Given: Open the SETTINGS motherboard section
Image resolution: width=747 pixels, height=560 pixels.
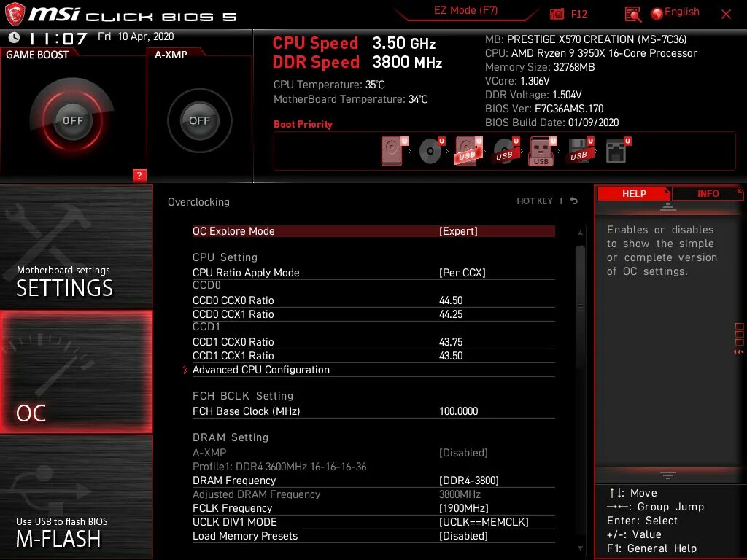Looking at the screenshot, I should (x=77, y=246).
